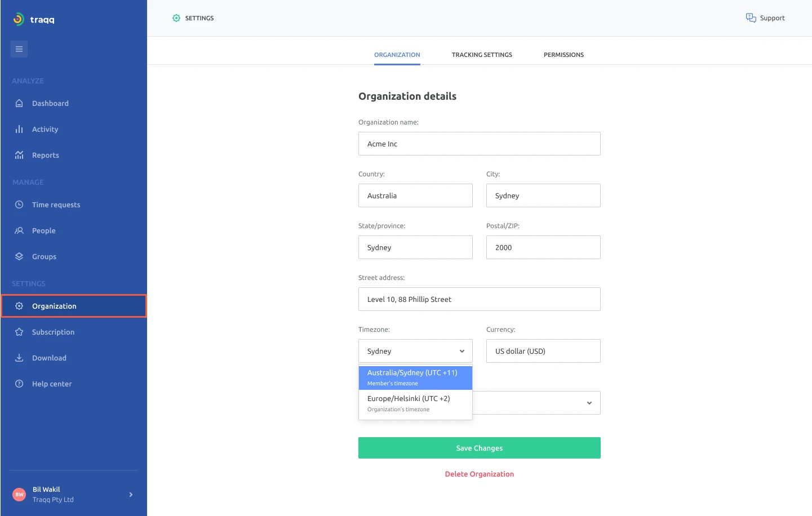Focus the Organization name input field
The image size is (812, 516).
tap(480, 144)
